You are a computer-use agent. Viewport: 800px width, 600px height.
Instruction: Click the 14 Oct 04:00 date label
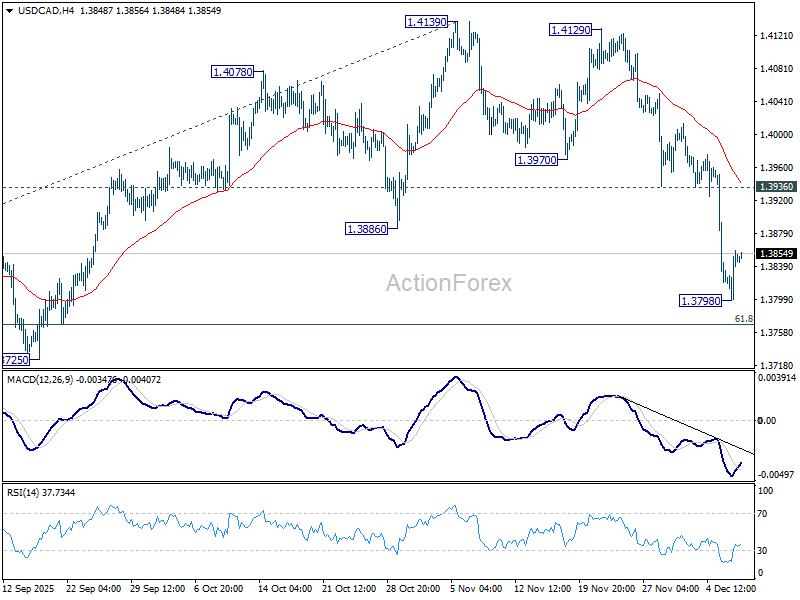pos(285,588)
